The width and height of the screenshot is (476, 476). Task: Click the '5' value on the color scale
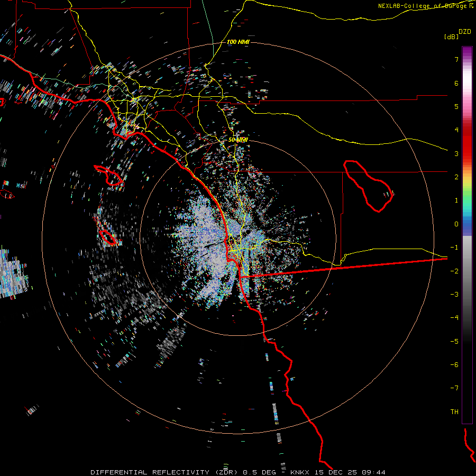(x=456, y=106)
